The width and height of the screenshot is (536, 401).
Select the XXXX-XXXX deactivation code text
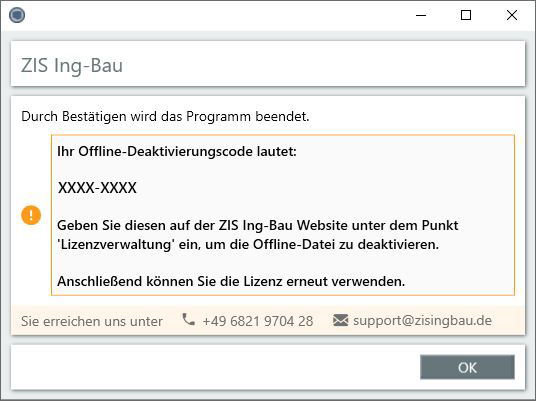tap(97, 188)
